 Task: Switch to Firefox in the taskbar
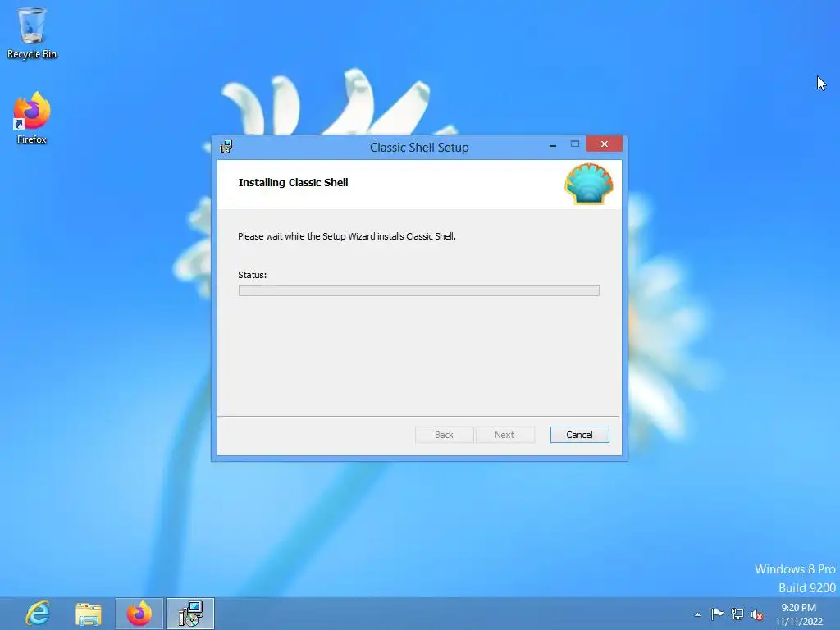(x=139, y=614)
